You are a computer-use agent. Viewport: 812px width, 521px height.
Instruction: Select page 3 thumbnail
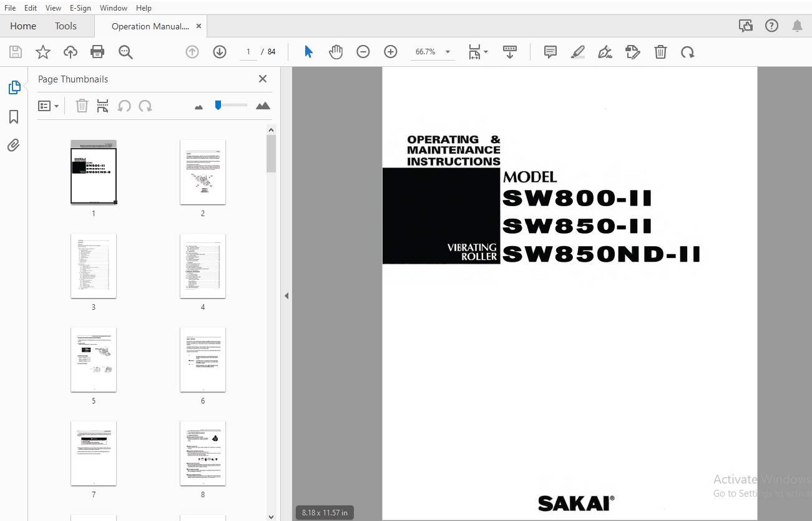(x=94, y=265)
